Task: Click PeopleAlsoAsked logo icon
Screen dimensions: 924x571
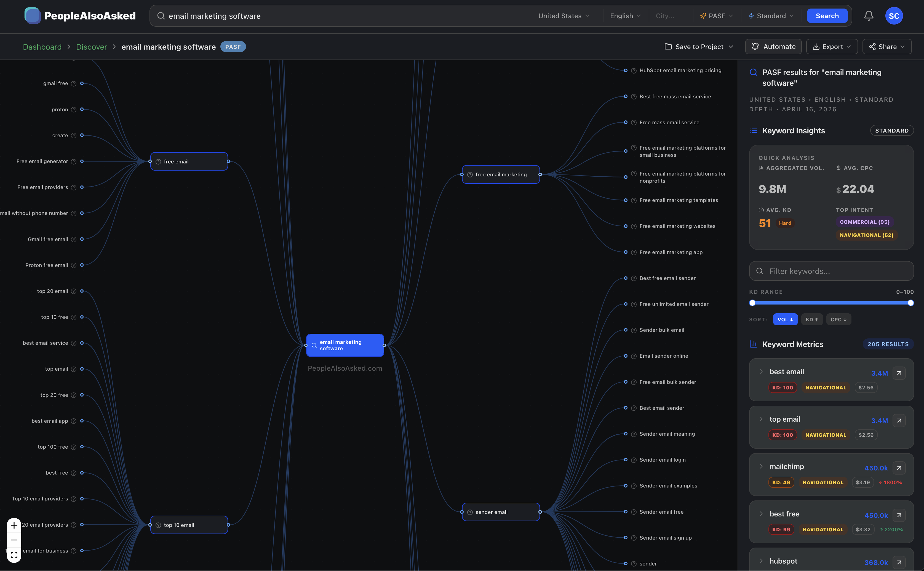Action: tap(33, 15)
